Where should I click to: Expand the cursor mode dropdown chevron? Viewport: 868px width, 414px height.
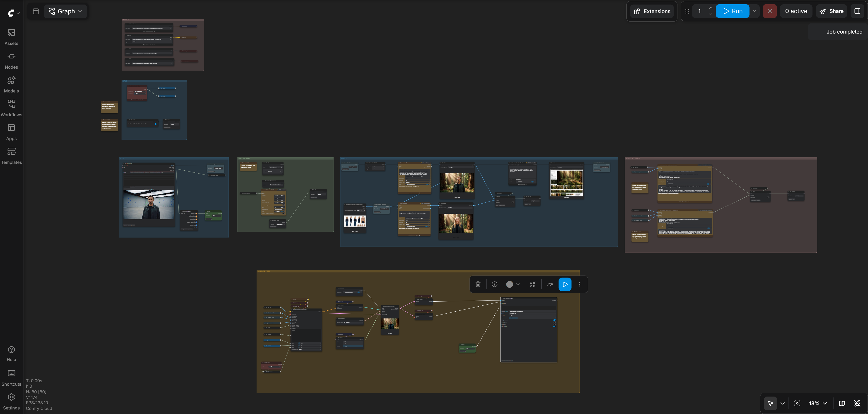[x=782, y=403]
